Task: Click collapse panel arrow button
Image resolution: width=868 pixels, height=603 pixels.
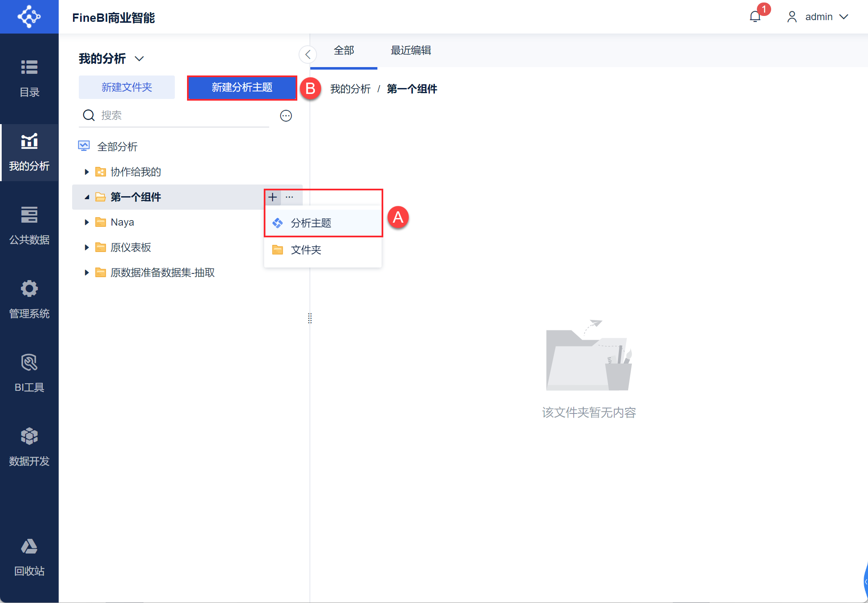Action: 308,54
